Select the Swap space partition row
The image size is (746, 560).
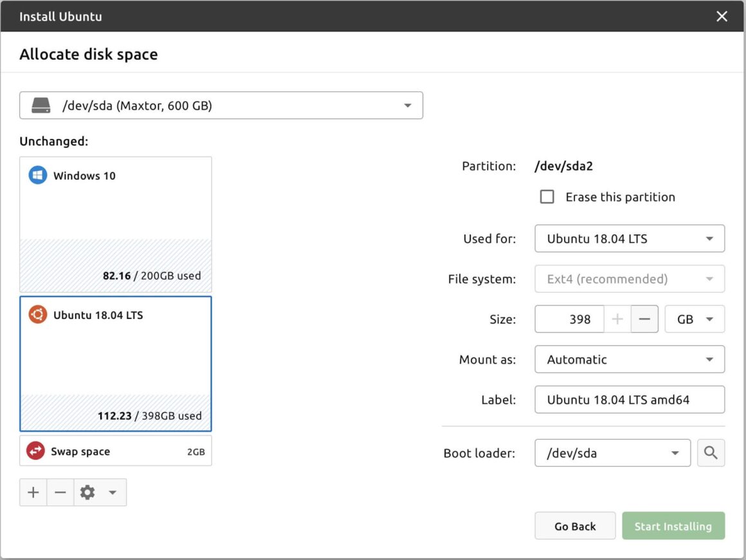(116, 451)
